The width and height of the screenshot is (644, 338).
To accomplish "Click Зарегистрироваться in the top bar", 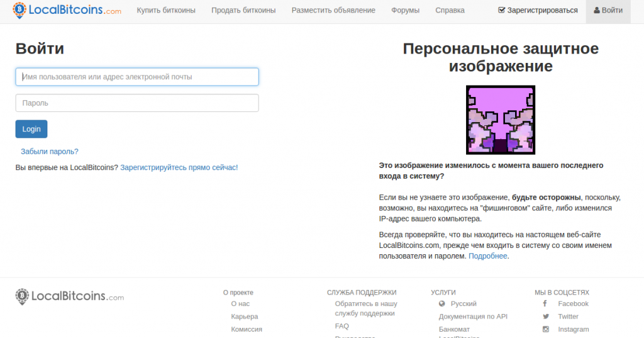I will [x=538, y=10].
